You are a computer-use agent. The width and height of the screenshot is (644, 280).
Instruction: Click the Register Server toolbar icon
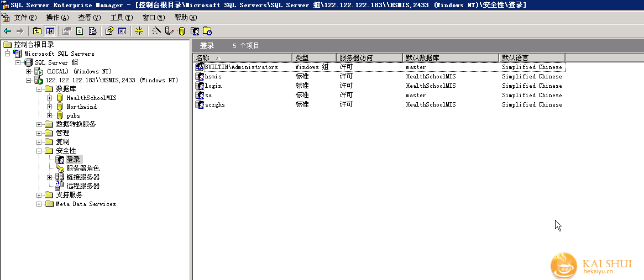(169, 31)
